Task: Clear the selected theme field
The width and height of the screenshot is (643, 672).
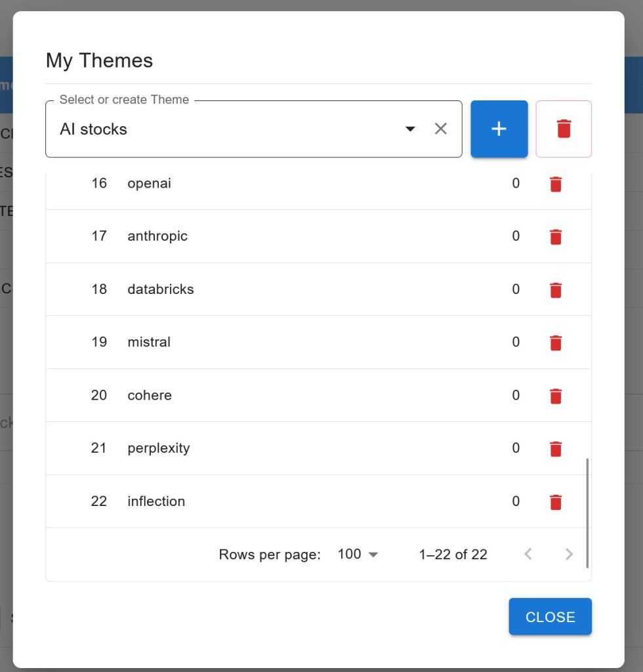Action: [x=441, y=129]
